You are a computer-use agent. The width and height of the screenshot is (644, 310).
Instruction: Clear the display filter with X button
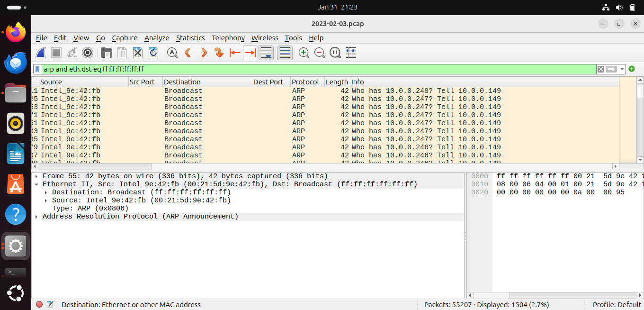600,69
